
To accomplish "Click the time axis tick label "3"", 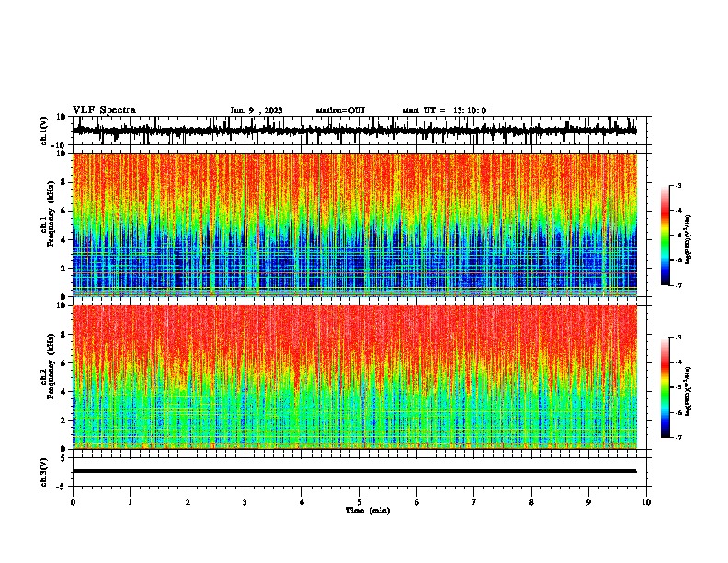I will pos(245,502).
